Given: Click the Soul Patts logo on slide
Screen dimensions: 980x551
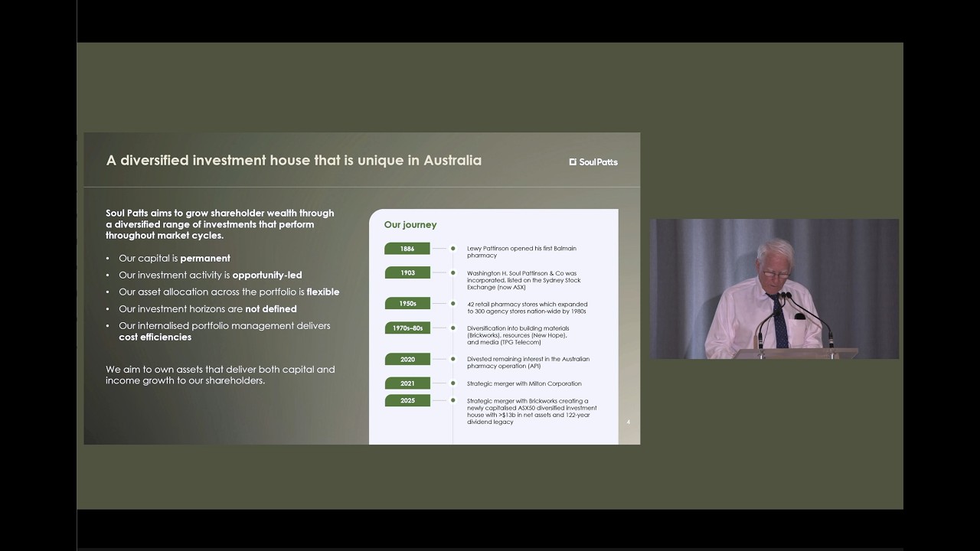Looking at the screenshot, I should (x=593, y=161).
